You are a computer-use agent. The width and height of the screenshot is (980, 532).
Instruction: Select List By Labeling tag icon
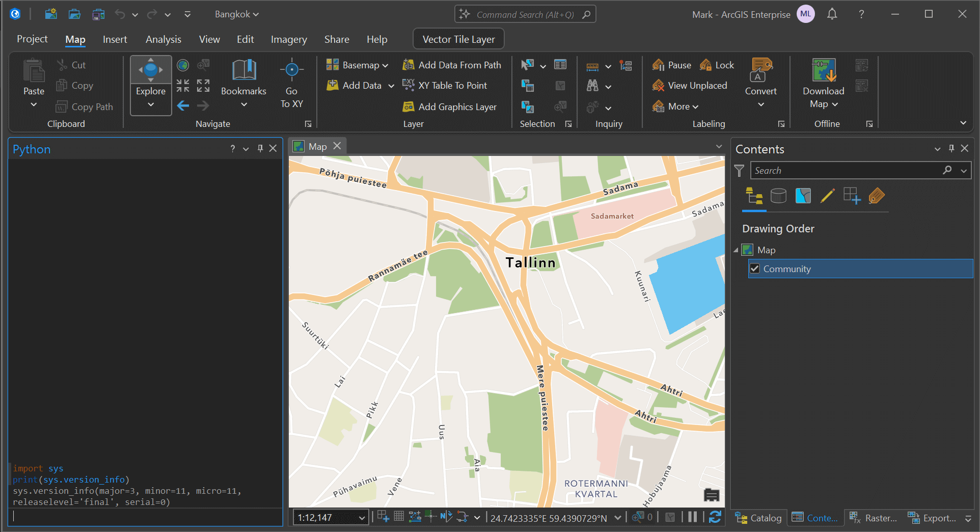click(877, 196)
